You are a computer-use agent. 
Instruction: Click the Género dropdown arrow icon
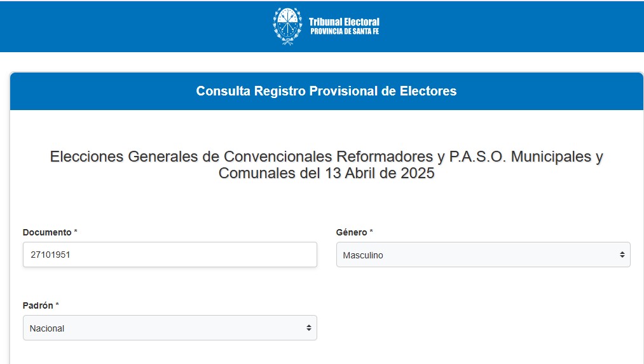pyautogui.click(x=622, y=255)
